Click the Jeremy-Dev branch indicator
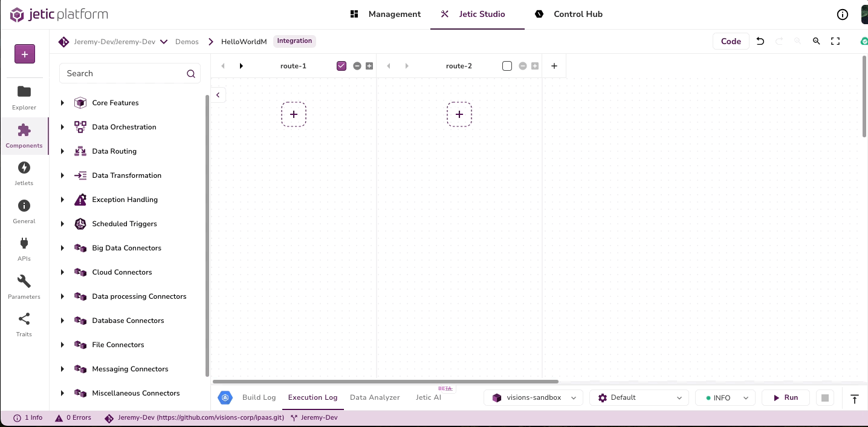The image size is (868, 427). point(314,418)
